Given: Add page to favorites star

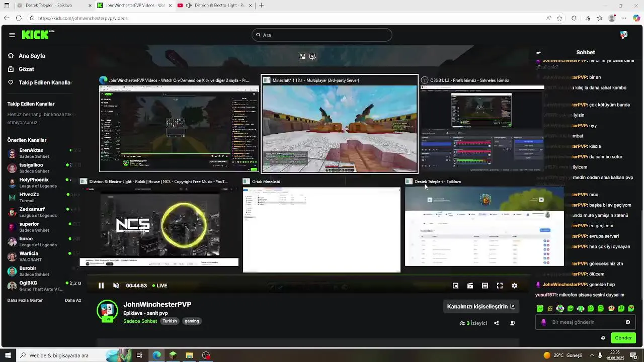Looking at the screenshot, I should coord(559,18).
